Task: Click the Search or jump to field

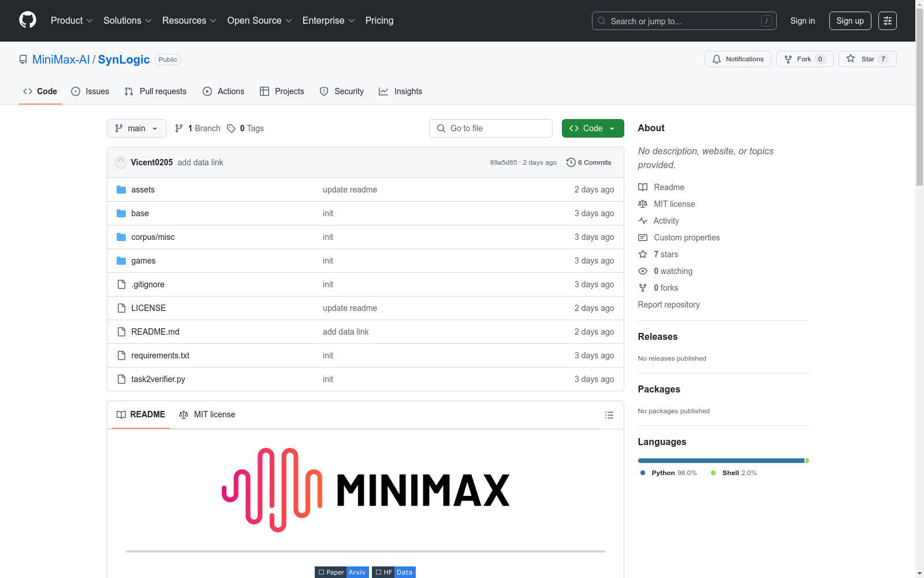Action: tap(684, 21)
